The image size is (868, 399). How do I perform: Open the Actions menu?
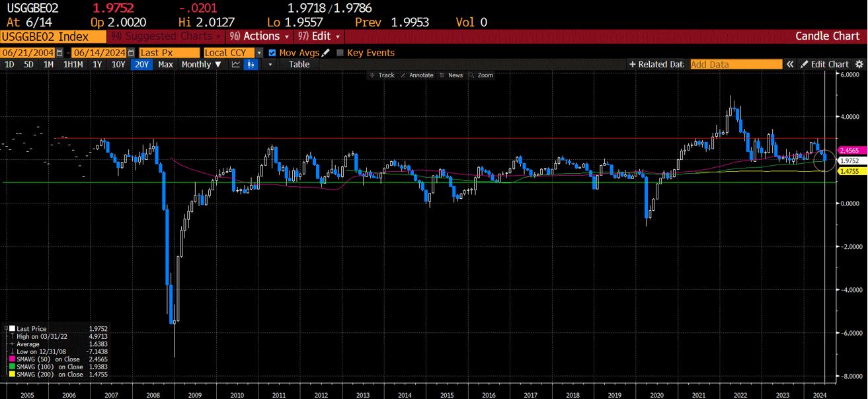click(x=259, y=36)
